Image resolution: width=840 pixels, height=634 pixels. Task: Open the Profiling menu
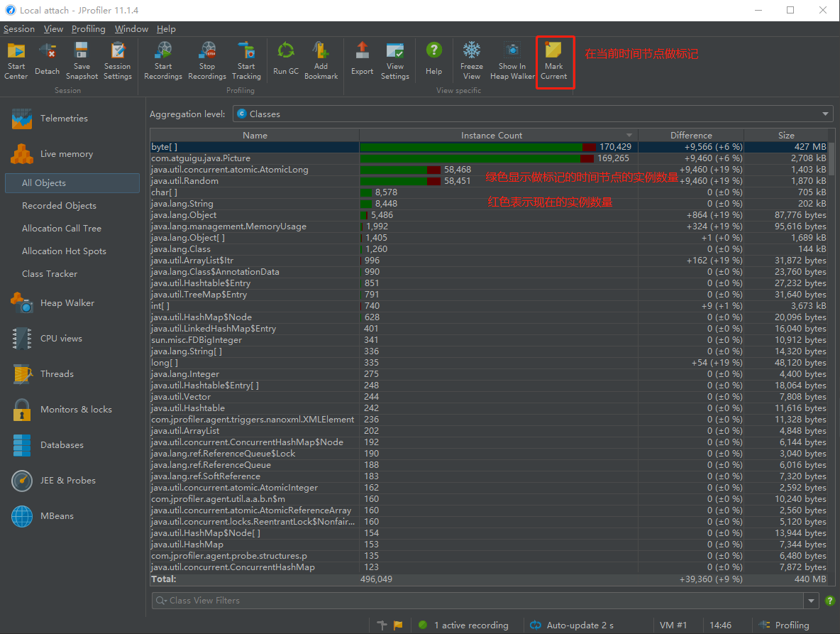(x=88, y=29)
